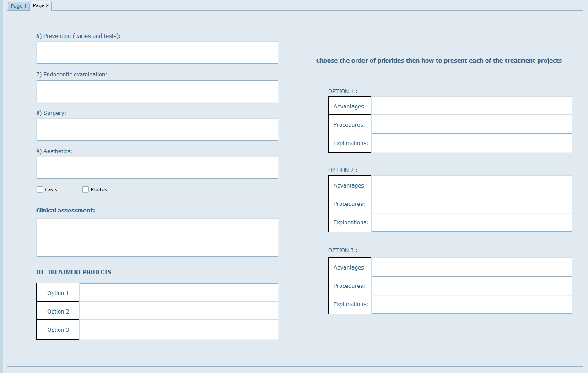Focus the OPTION 2 Explanations field
Image resolution: width=588 pixels, height=373 pixels.
click(x=471, y=222)
